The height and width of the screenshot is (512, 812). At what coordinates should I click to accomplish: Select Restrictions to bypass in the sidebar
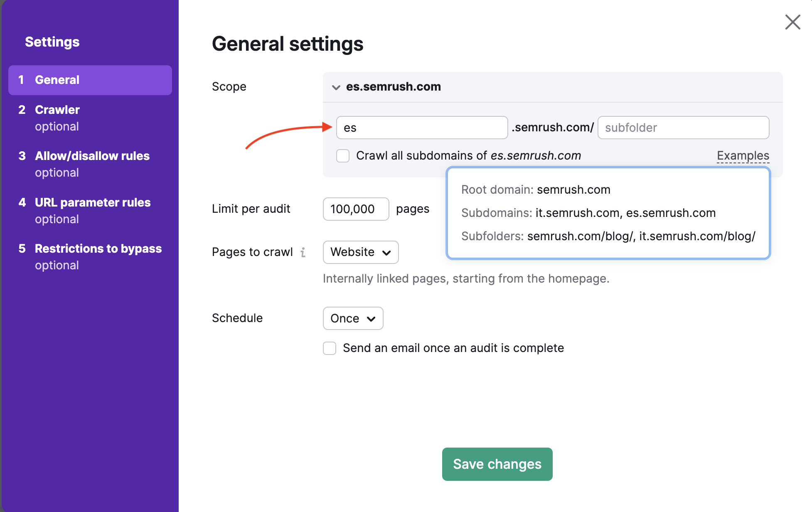coord(98,249)
